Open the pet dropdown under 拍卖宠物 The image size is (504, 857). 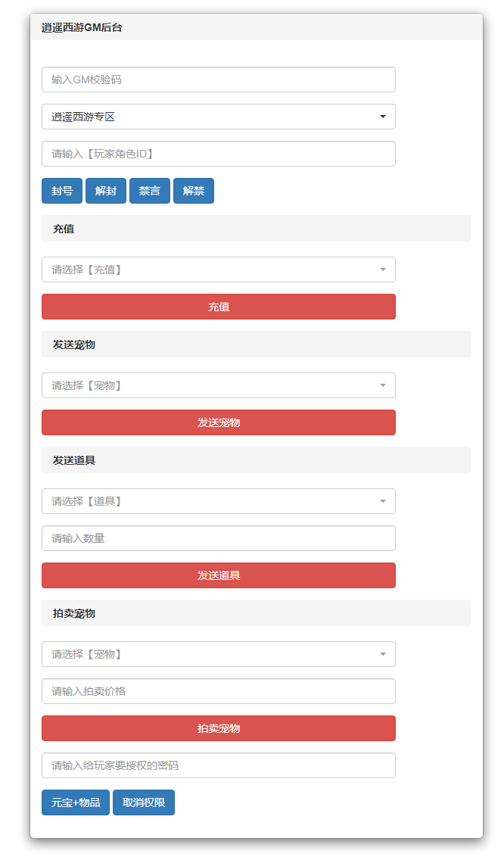tap(218, 654)
